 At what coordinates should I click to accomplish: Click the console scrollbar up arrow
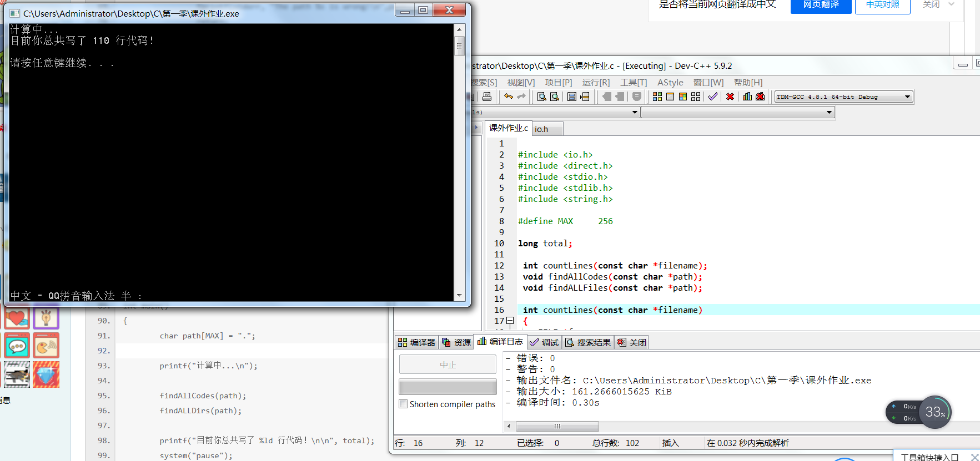pos(459,29)
